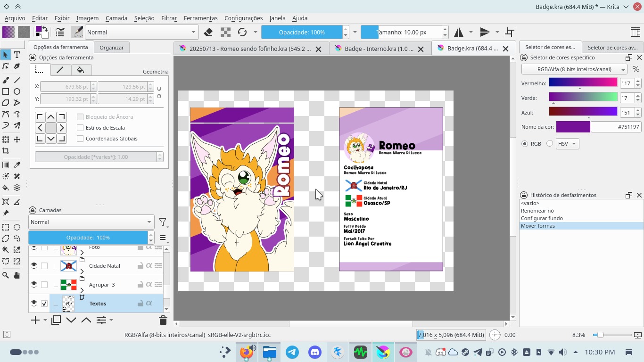Viewport: 644px width, 362px height.
Task: Enable Coordenadas Globais checkbox
Action: pos(80,139)
